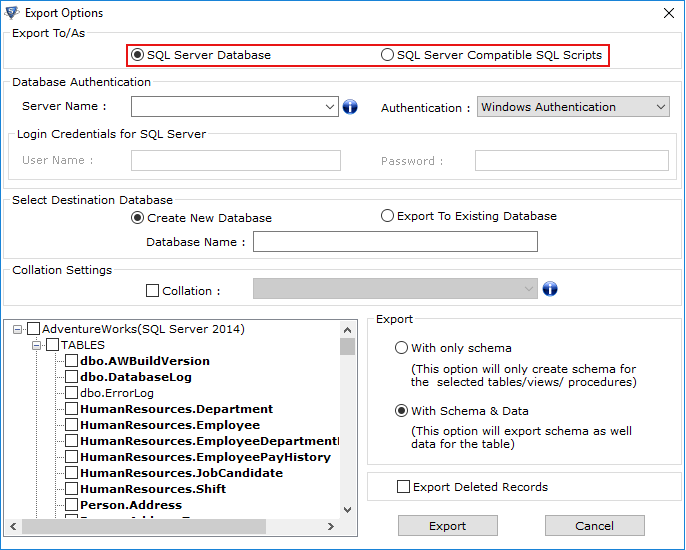686x550 pixels.
Task: Select the dbo.AWBuildVersion table label
Action: (x=145, y=361)
